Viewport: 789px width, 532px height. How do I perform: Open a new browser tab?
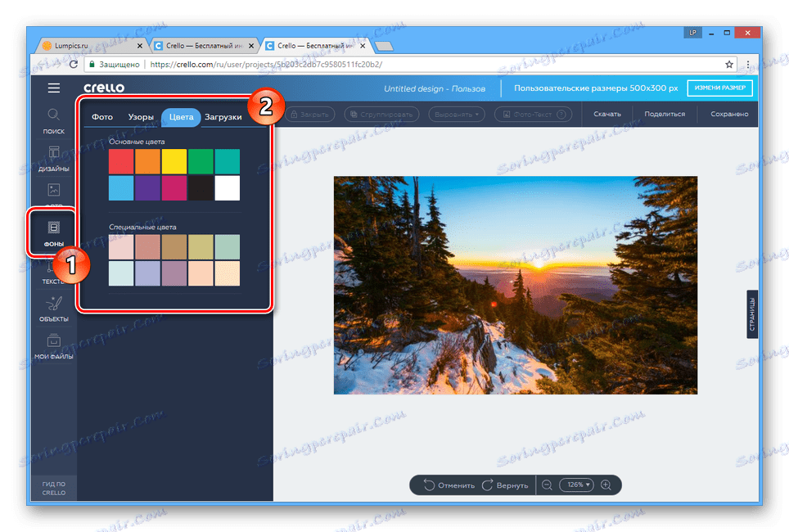pos(385,47)
